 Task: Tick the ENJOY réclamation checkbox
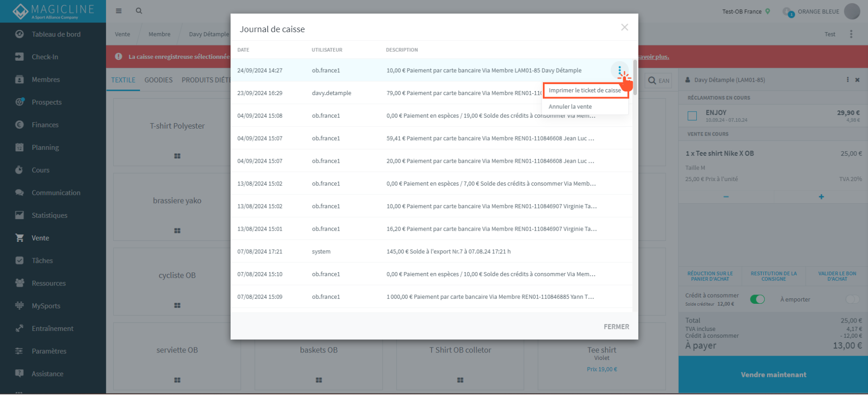692,116
